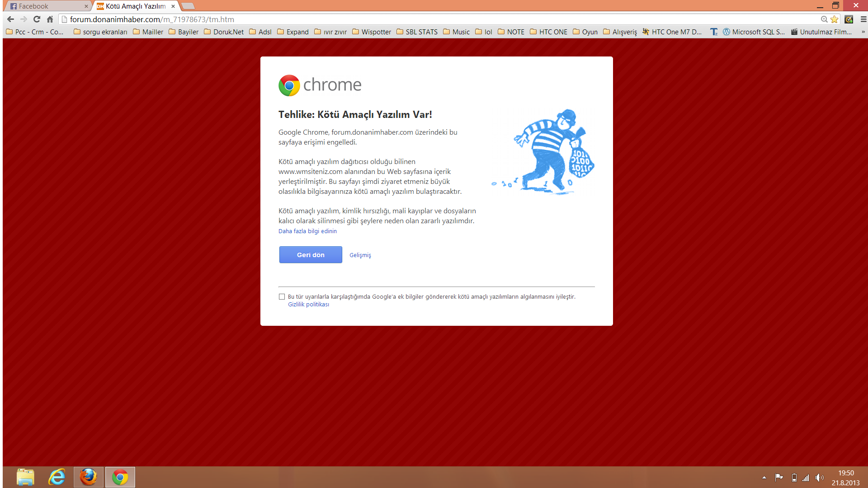
Task: Open the Pcc - Crm bookmark folder
Action: (34, 32)
